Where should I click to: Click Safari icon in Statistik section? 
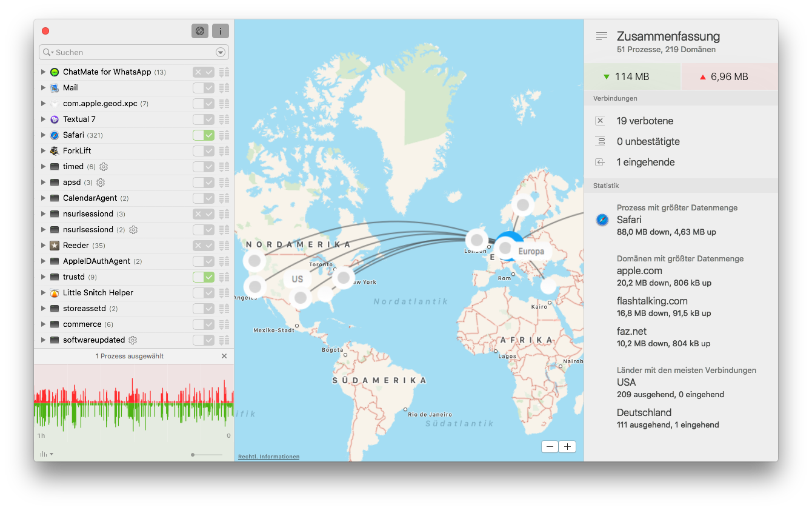click(602, 220)
